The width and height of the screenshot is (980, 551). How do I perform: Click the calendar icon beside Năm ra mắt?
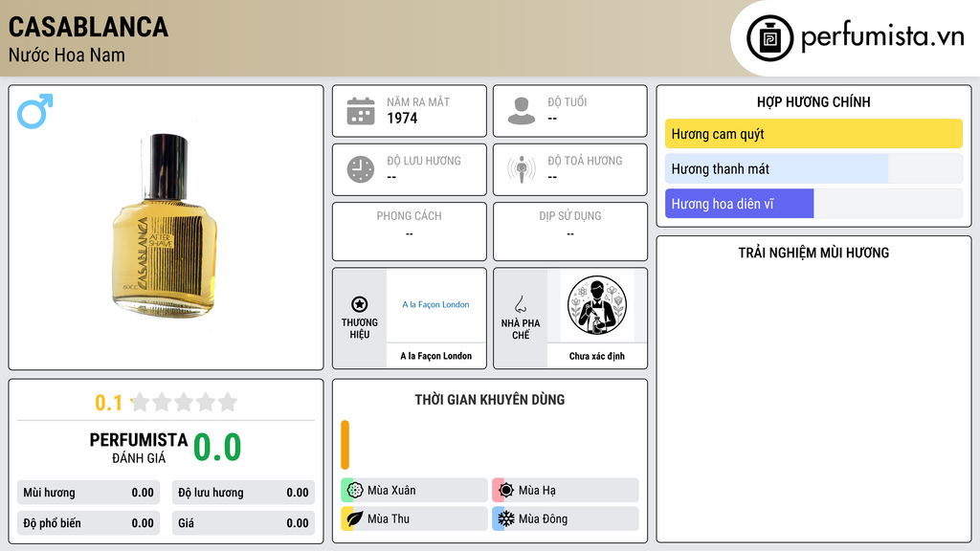[x=361, y=111]
